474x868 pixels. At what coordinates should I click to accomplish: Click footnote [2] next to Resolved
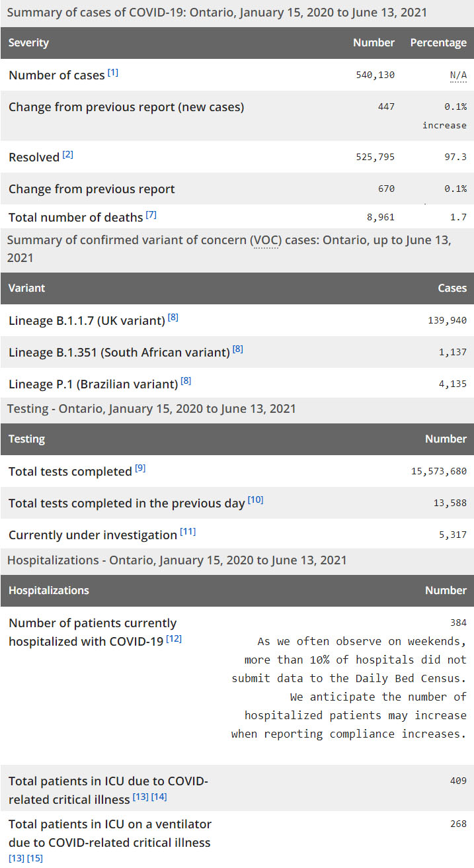(67, 155)
